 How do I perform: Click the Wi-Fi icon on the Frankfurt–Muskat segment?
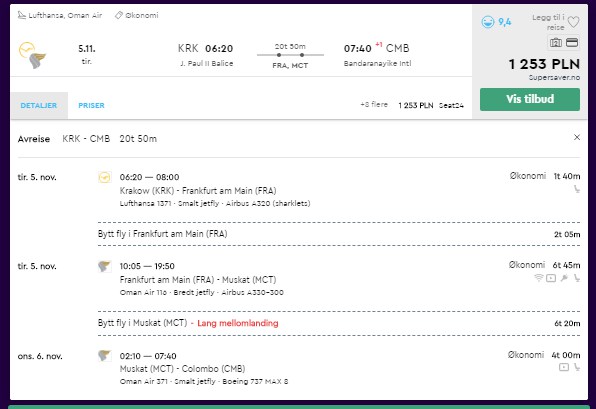(538, 278)
